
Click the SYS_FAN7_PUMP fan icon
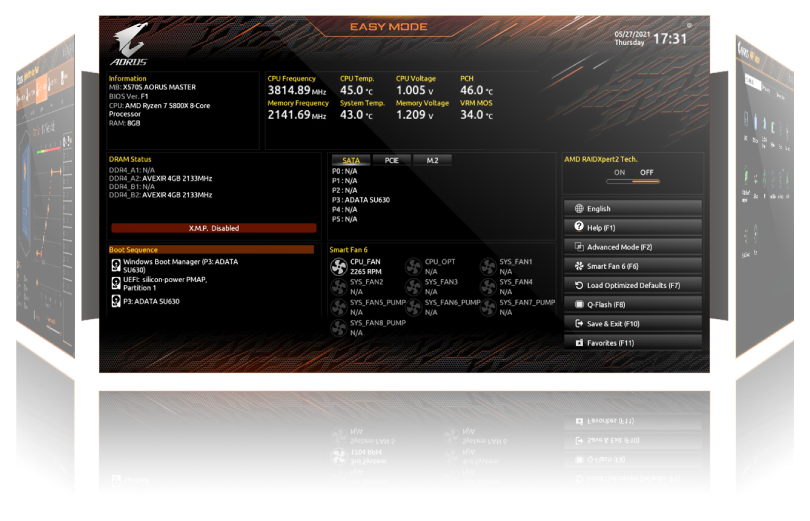pos(488,307)
